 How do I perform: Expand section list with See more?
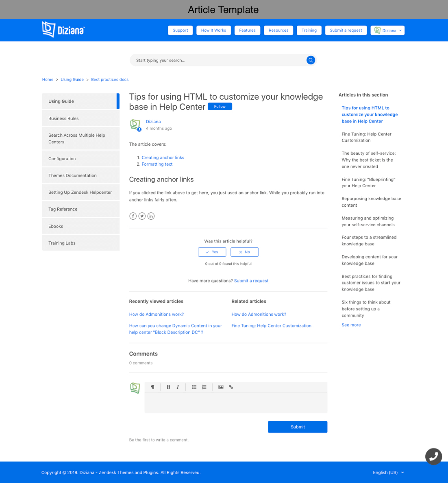pos(351,325)
